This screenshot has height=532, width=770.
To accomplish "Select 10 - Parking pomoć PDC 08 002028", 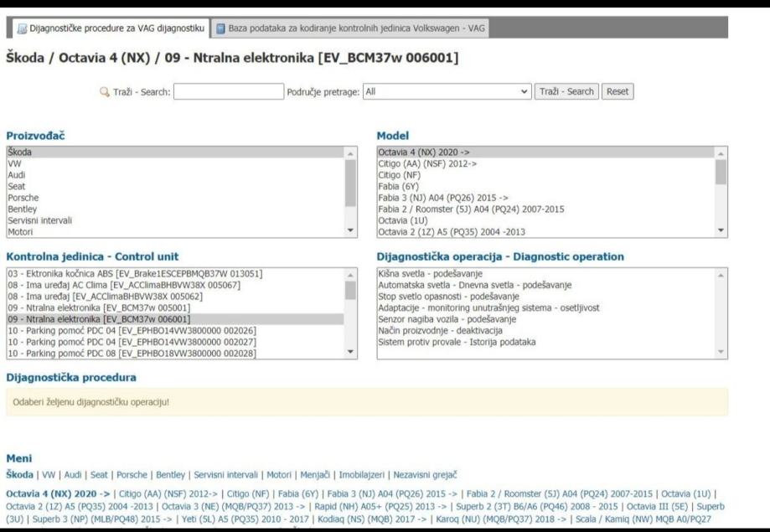I will tap(176, 354).
